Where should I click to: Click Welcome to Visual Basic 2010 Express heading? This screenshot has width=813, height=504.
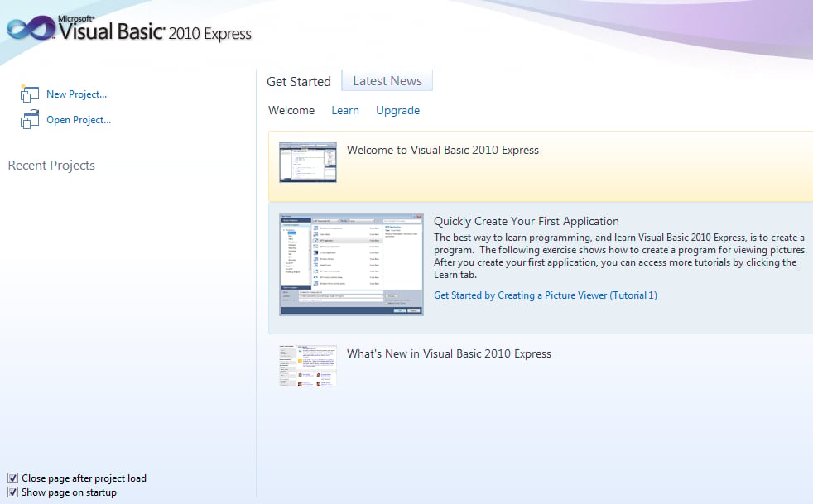coord(443,150)
